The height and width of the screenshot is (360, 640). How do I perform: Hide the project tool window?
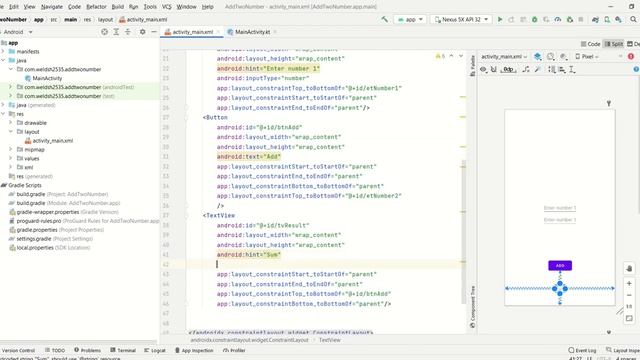click(154, 32)
